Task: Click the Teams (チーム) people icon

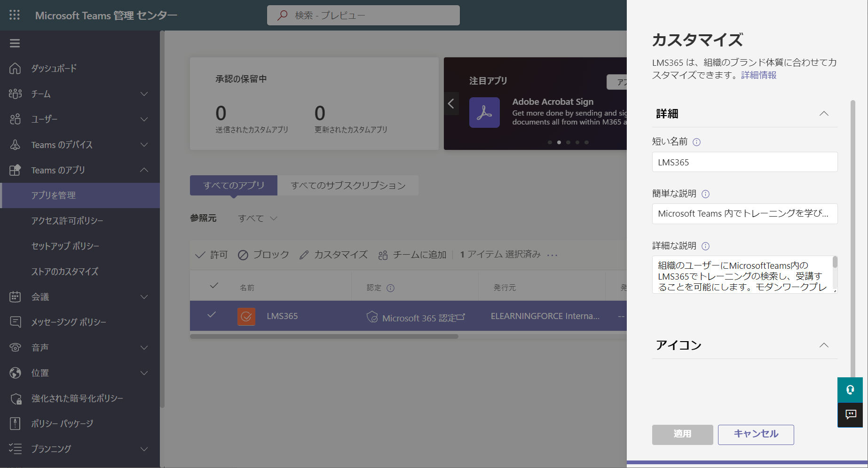Action: [x=15, y=94]
